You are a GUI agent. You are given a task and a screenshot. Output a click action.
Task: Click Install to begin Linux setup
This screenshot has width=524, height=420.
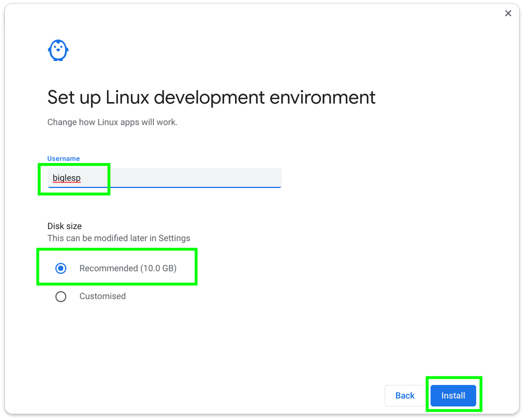[x=453, y=395]
